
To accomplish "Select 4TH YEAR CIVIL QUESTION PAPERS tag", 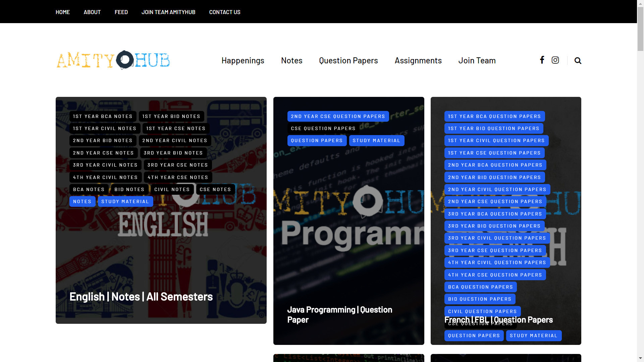I will coord(497,262).
